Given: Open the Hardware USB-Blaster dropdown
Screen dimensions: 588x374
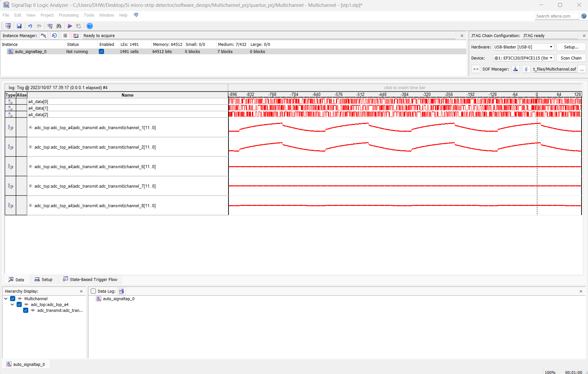Looking at the screenshot, I should [523, 47].
